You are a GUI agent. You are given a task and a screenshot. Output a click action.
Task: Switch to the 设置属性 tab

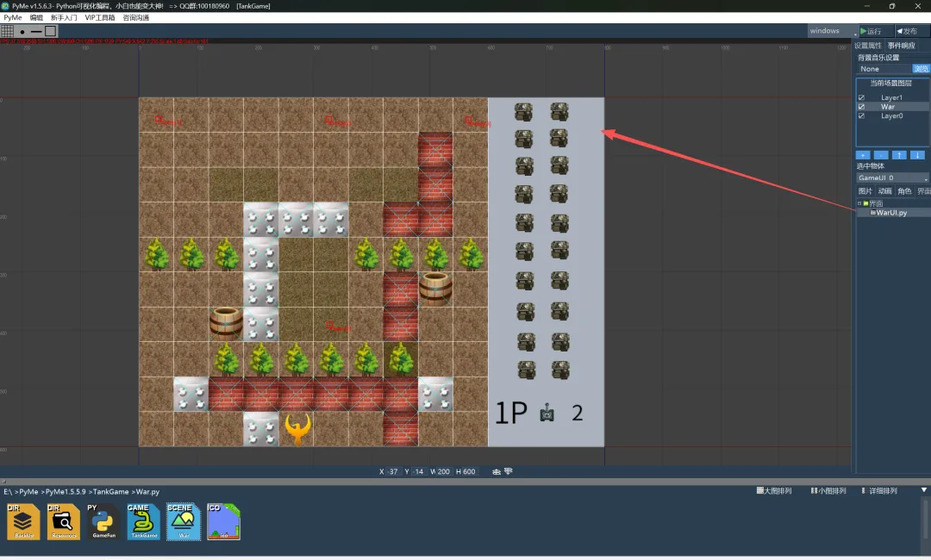pos(868,46)
